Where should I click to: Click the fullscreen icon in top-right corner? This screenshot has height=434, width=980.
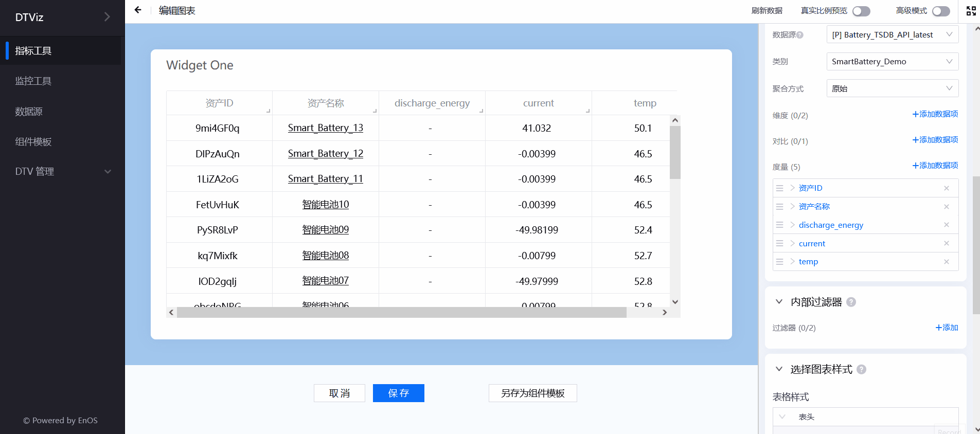click(971, 11)
